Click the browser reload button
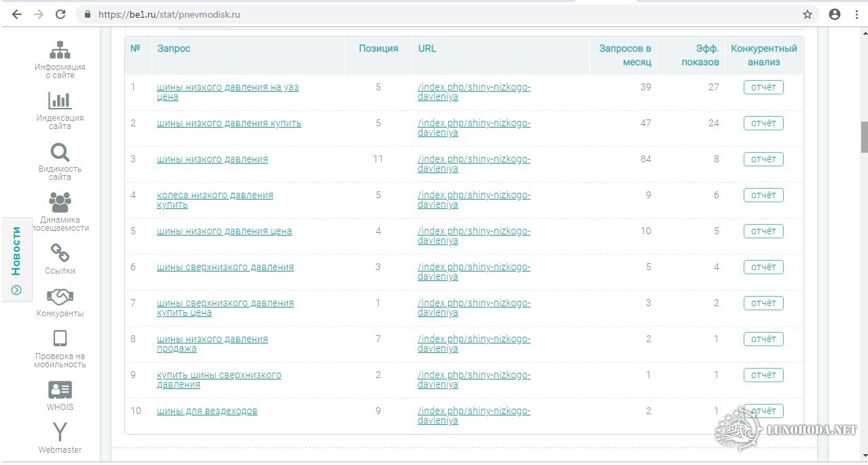 pyautogui.click(x=60, y=14)
